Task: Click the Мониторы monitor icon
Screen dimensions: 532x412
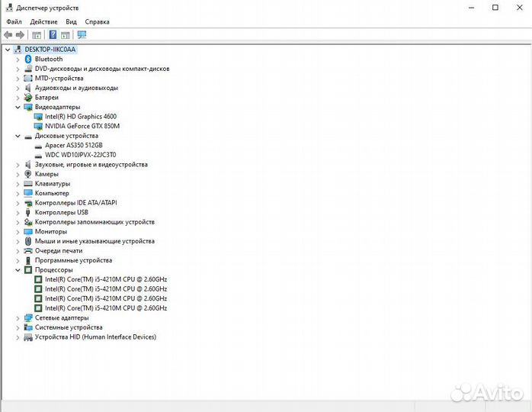Action: point(28,232)
